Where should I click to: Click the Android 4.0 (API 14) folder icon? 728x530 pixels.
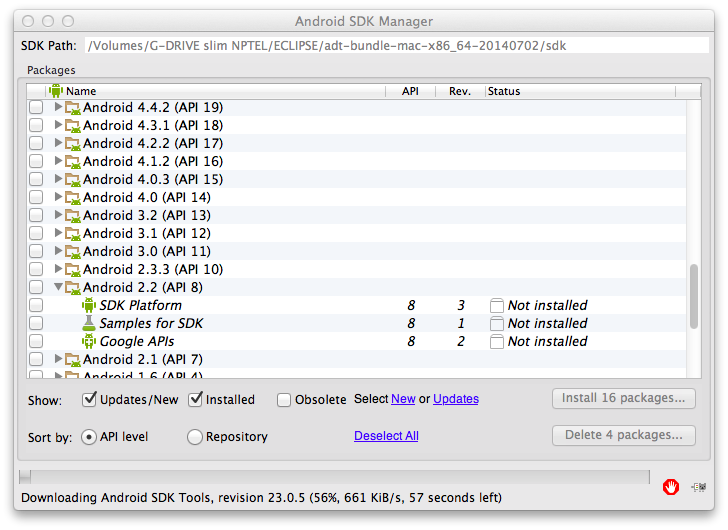click(x=72, y=198)
